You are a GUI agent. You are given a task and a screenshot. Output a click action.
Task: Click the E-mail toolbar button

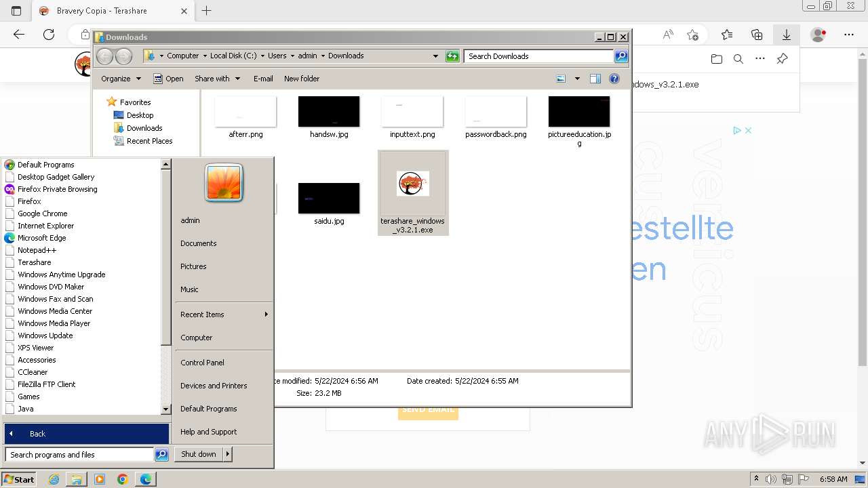tap(263, 79)
